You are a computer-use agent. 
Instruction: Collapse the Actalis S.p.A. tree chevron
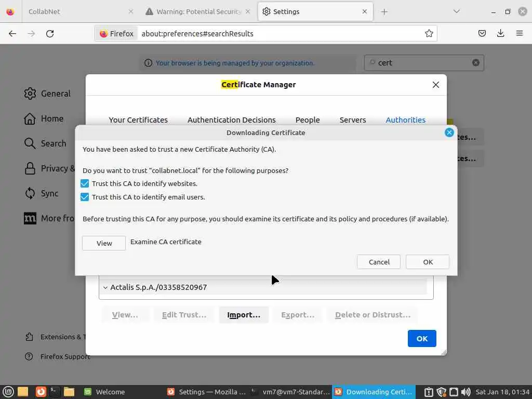click(105, 288)
